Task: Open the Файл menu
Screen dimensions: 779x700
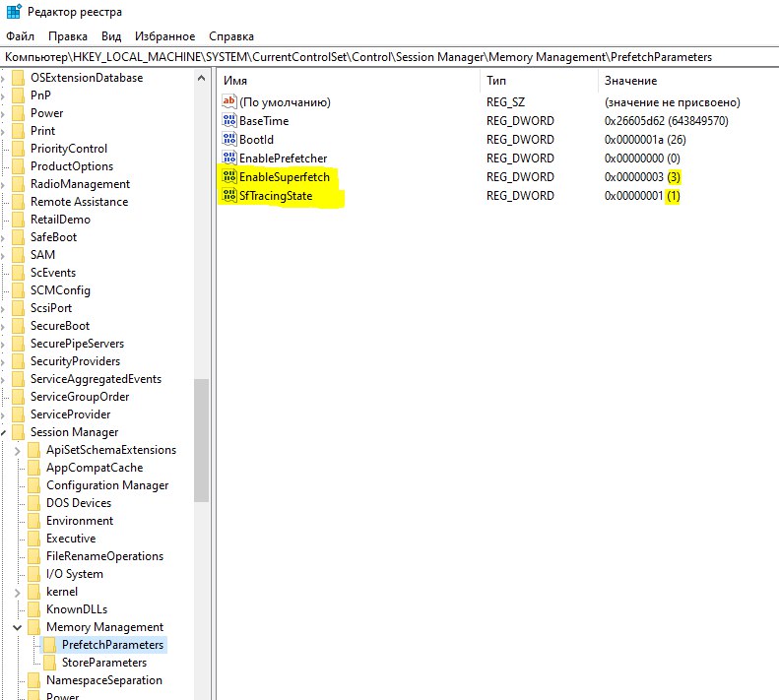Action: (21, 36)
